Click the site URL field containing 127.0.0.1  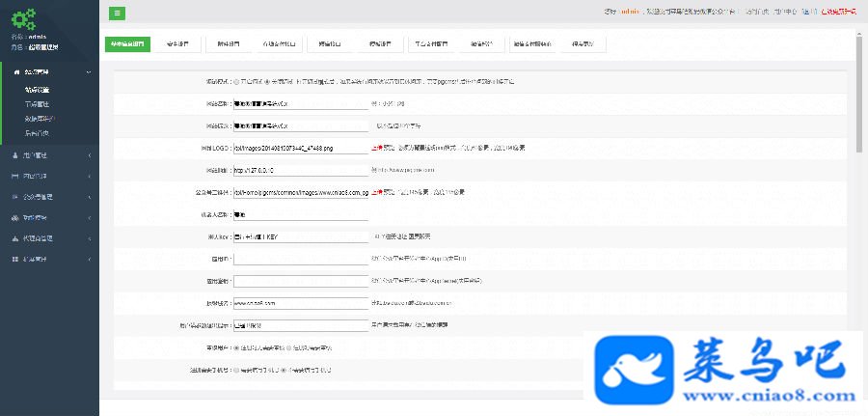(301, 171)
